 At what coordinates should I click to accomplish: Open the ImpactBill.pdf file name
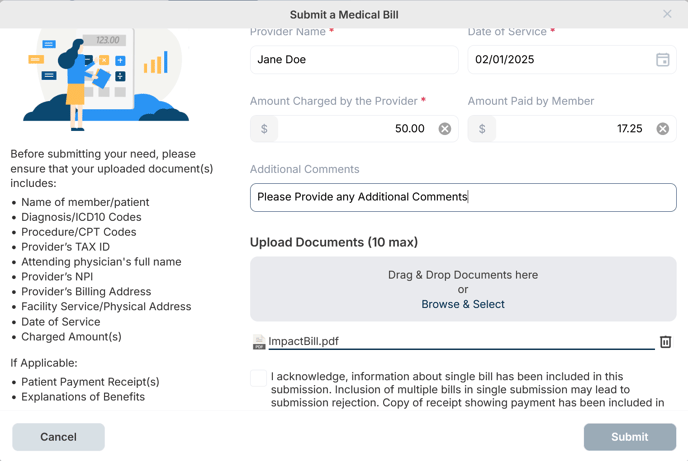(x=303, y=341)
